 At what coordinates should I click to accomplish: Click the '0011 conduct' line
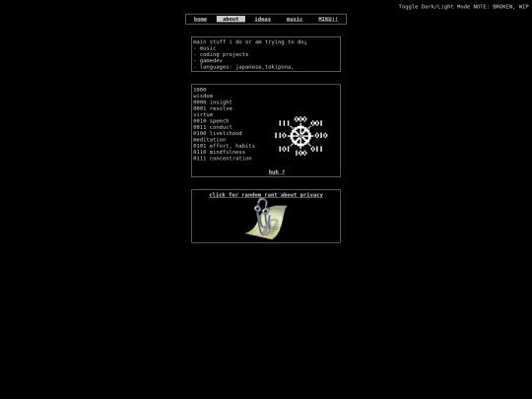click(213, 127)
